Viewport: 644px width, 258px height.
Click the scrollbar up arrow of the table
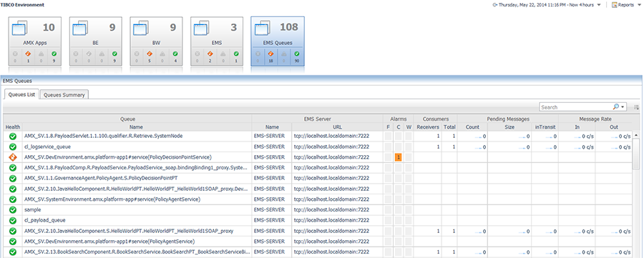(x=636, y=134)
